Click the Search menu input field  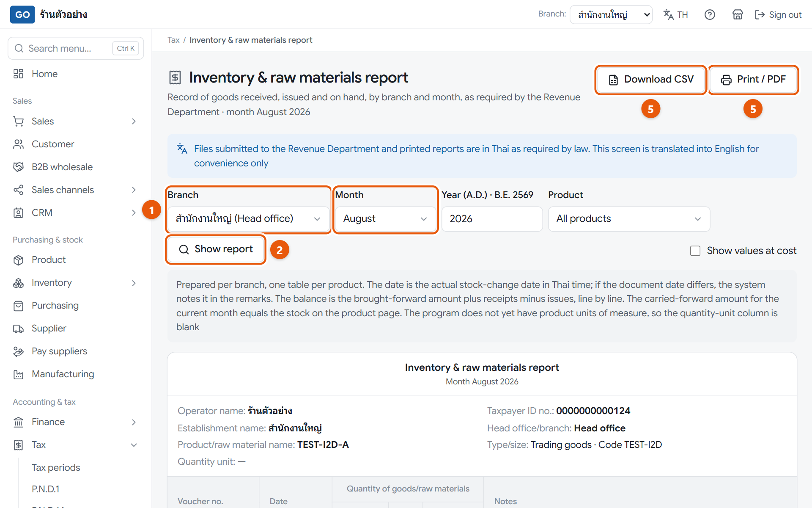click(76, 48)
